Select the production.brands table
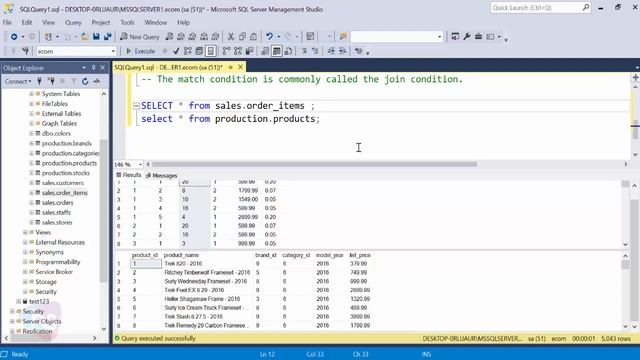Screen dimensions: 640x360 [67, 143]
